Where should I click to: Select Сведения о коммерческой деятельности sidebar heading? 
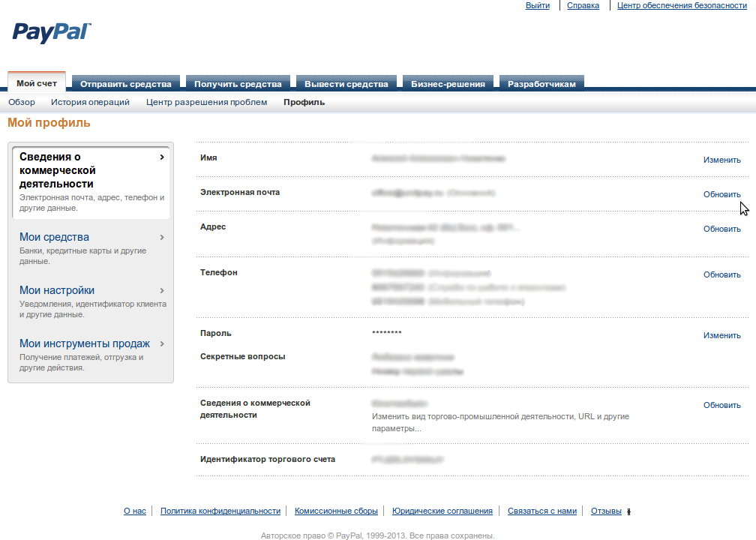coord(57,170)
